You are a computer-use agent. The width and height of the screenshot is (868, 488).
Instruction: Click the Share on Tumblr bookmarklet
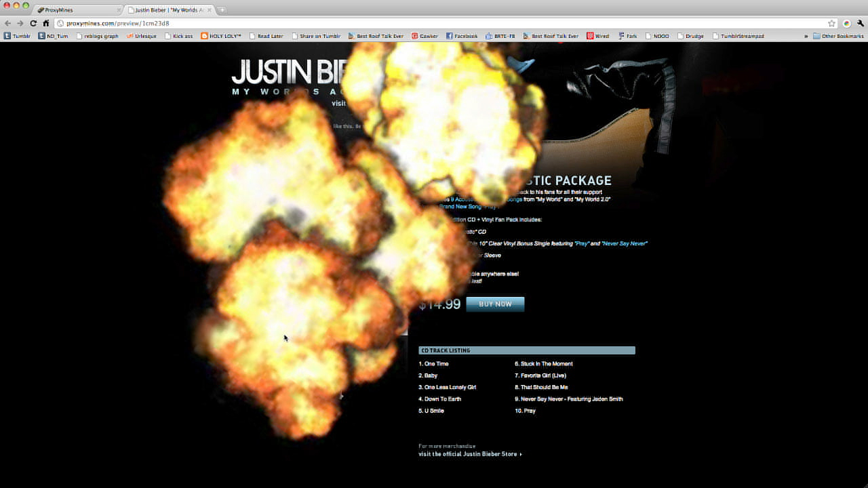(x=316, y=36)
